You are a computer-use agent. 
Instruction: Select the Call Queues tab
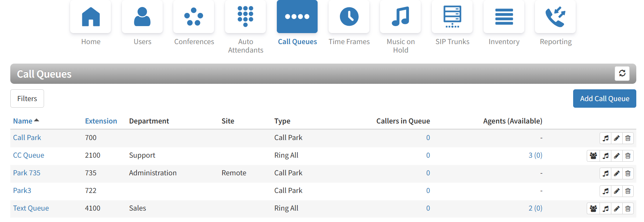[x=297, y=17]
